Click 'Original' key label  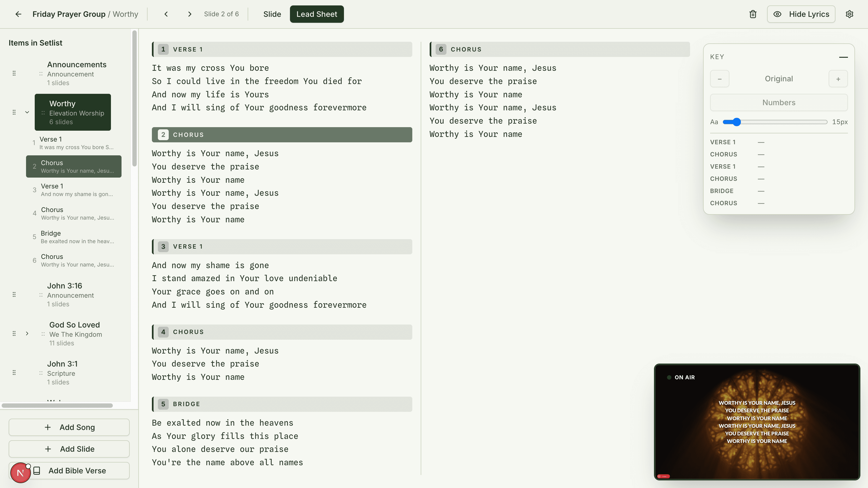pos(779,79)
